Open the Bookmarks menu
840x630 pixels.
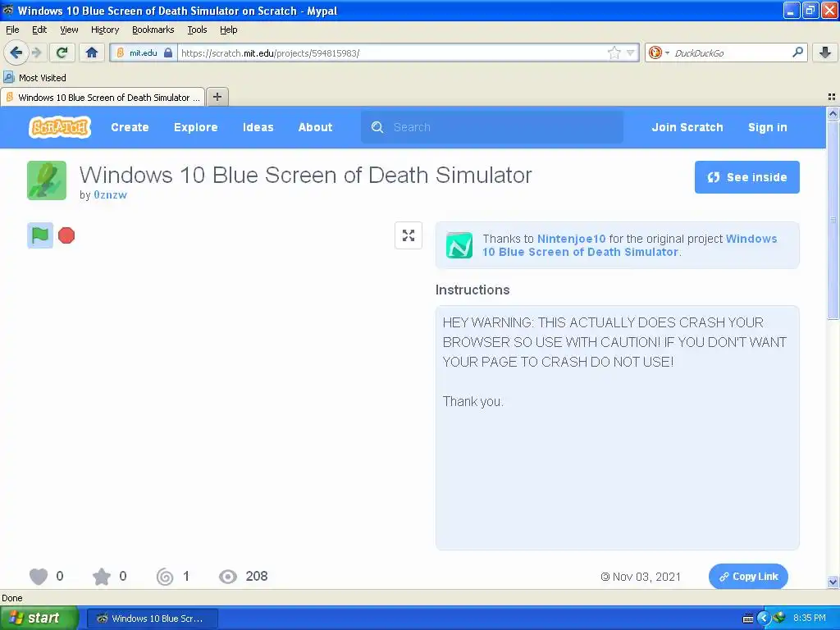click(x=153, y=30)
